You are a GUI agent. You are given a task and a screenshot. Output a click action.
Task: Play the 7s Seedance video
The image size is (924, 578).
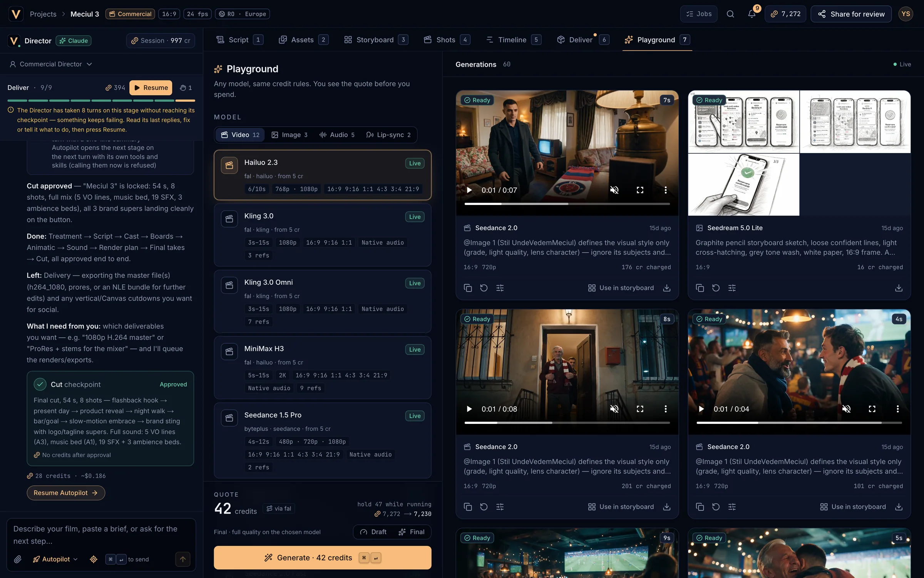[x=469, y=190]
